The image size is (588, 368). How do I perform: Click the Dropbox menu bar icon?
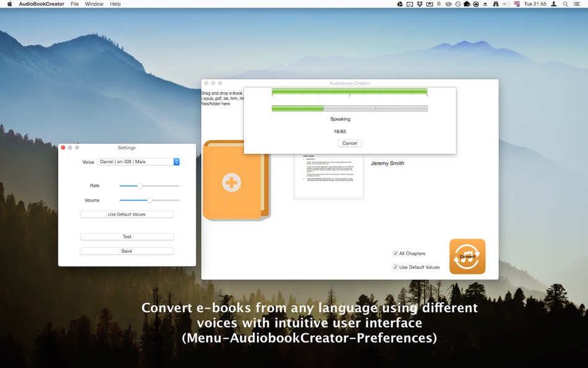point(420,4)
